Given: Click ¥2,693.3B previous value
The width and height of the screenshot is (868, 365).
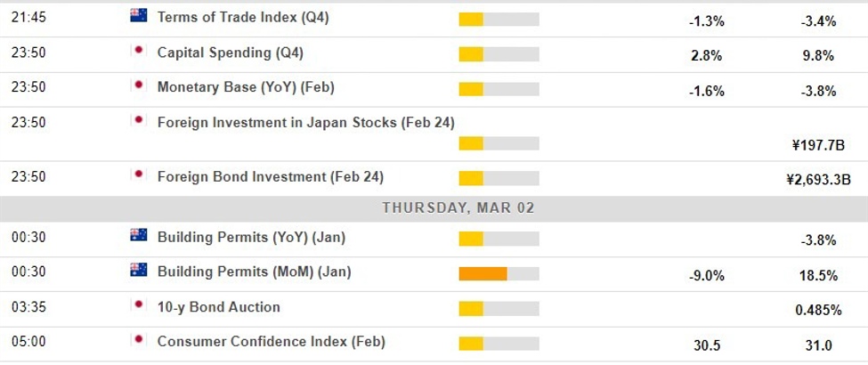Looking at the screenshot, I should pyautogui.click(x=818, y=179).
